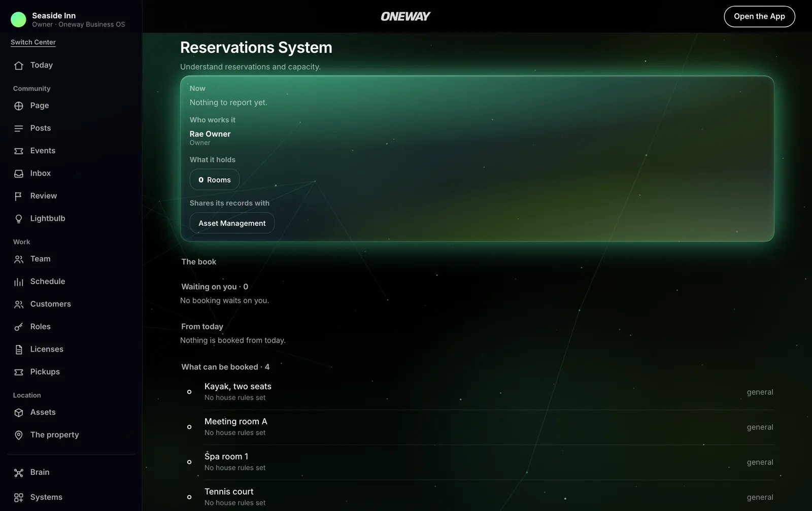Click the property map pin icon

point(19,435)
